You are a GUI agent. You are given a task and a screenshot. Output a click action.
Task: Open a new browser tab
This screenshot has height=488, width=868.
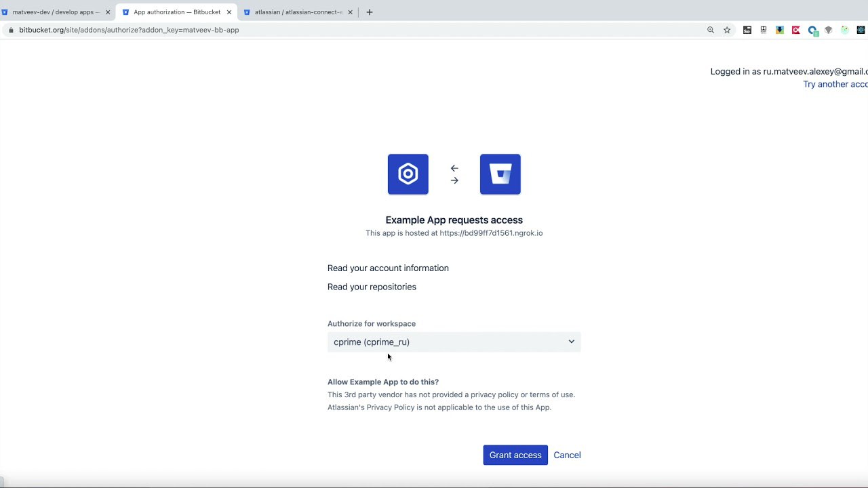tap(370, 12)
